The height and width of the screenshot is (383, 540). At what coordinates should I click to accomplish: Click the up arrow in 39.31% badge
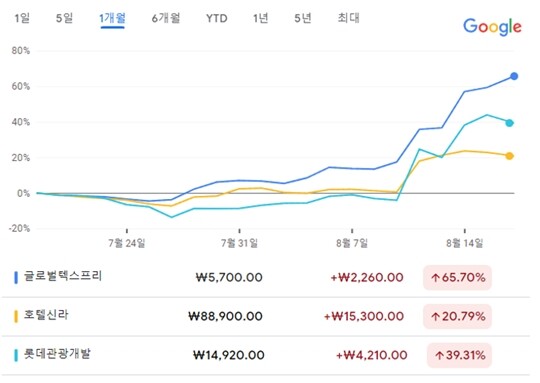click(x=439, y=355)
